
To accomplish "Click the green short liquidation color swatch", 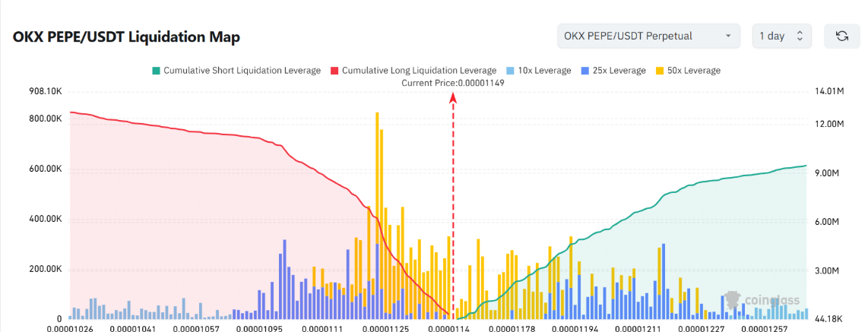I will [156, 71].
